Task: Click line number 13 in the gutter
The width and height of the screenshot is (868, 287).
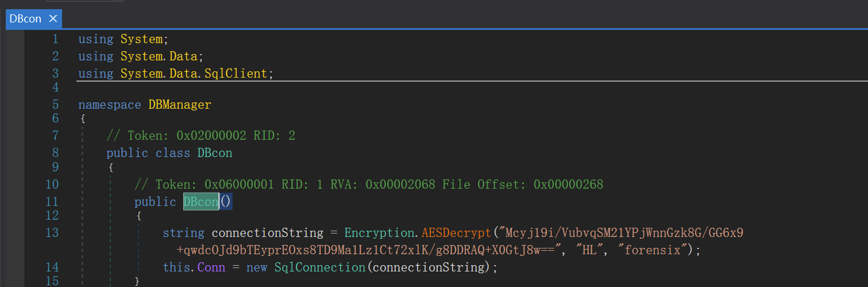Action: (52, 233)
